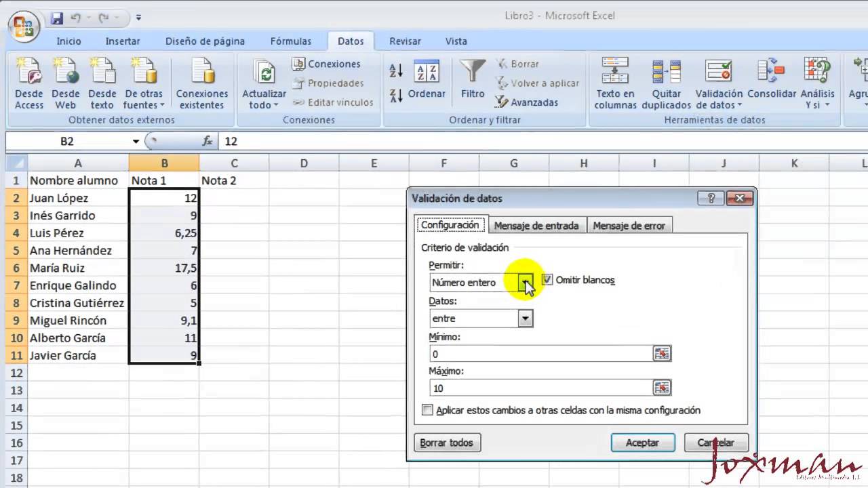Launch Texto en columnas tool
Image resolution: width=868 pixels, height=488 pixels.
616,83
